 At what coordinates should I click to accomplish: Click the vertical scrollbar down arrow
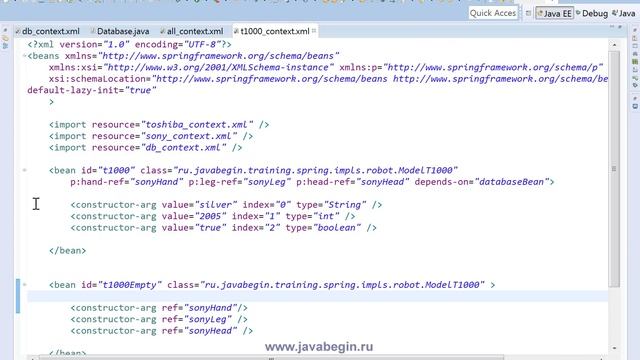pos(614,348)
